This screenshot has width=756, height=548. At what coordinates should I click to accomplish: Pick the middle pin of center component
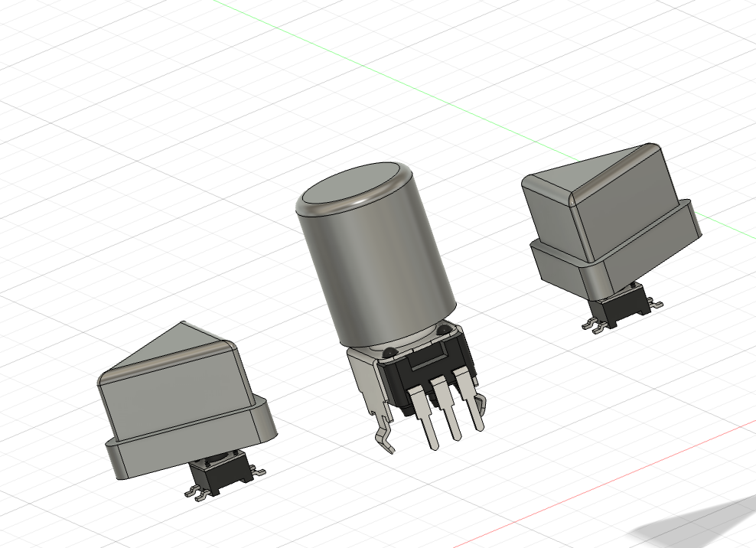point(447,409)
